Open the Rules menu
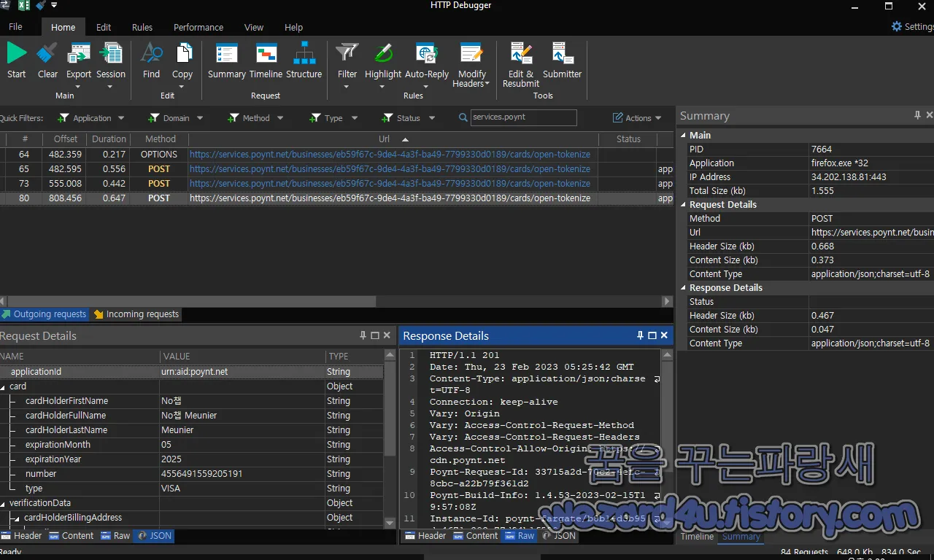This screenshot has width=934, height=560. pos(142,27)
